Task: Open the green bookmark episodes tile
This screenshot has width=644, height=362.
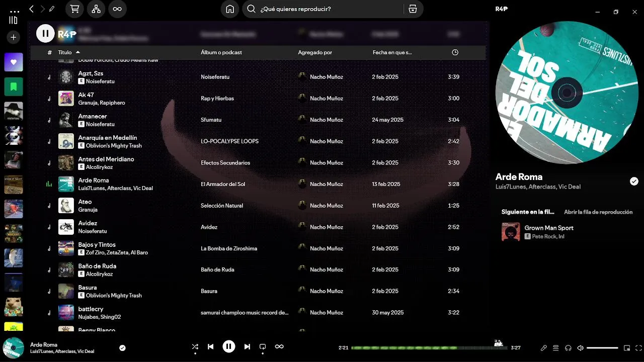Action: [x=14, y=86]
